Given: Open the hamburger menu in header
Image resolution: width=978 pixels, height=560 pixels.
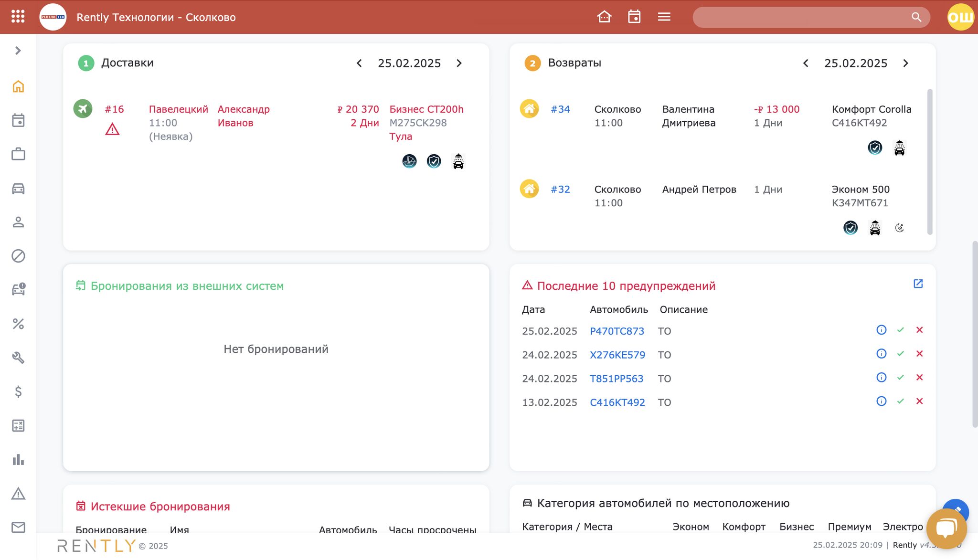Looking at the screenshot, I should tap(664, 17).
